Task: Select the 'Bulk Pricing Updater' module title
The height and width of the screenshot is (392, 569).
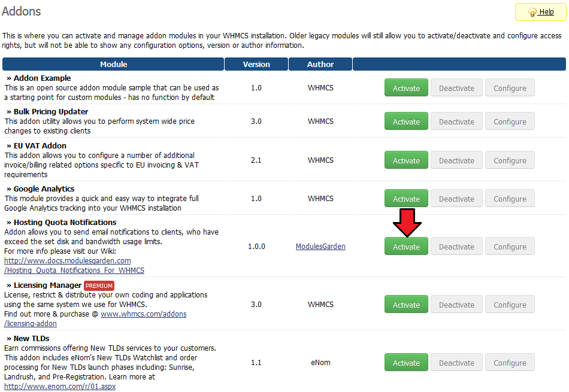Action: pyautogui.click(x=51, y=112)
